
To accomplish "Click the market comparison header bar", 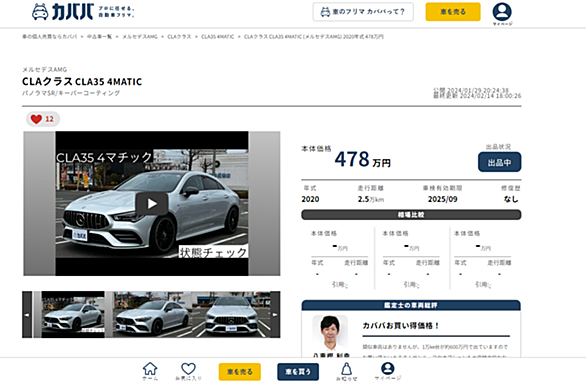I will 411,215.
